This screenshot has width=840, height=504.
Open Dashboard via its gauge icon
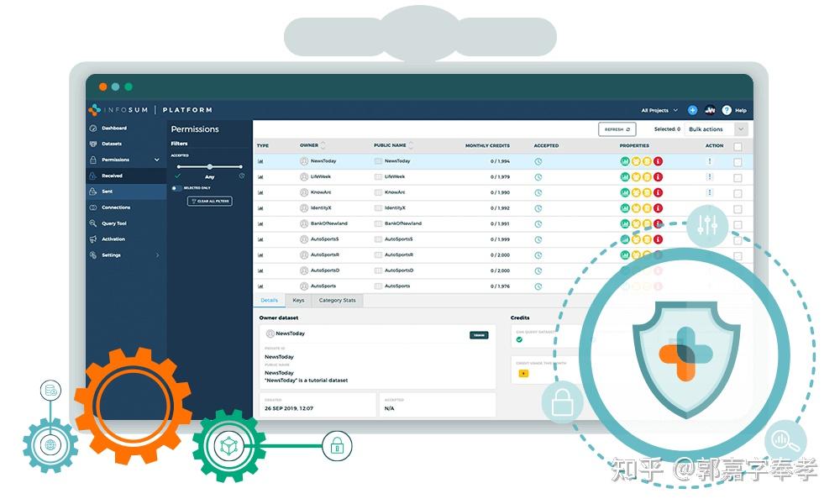click(x=93, y=128)
